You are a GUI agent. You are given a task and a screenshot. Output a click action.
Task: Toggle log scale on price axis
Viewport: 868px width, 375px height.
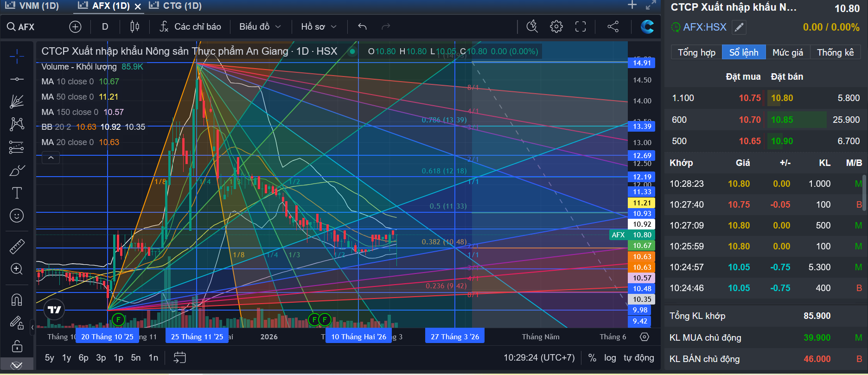(x=610, y=358)
